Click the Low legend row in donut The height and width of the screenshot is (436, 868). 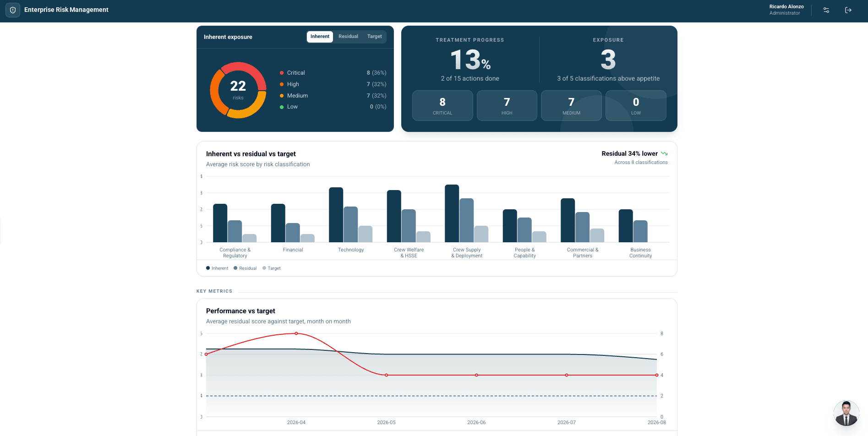tap(333, 107)
